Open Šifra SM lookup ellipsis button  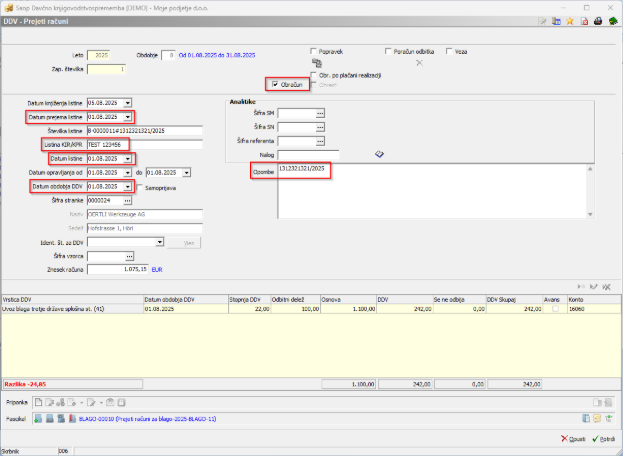tap(320, 113)
